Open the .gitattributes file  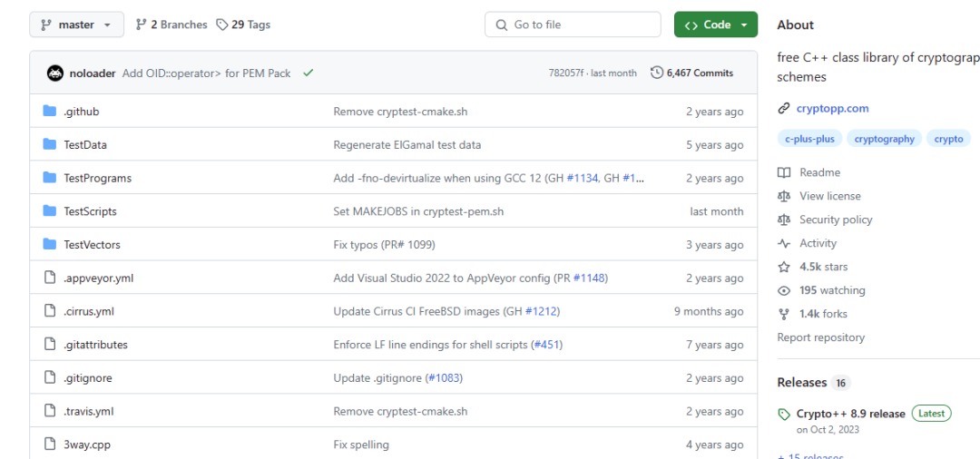(95, 345)
